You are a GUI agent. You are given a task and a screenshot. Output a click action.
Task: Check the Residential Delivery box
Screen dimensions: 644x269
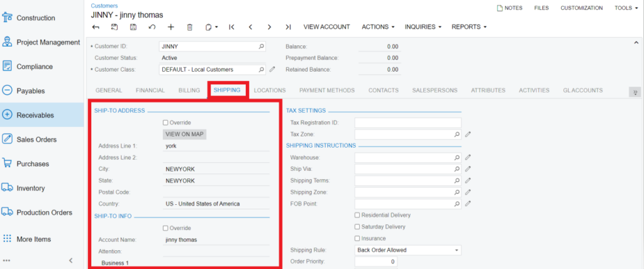(358, 215)
